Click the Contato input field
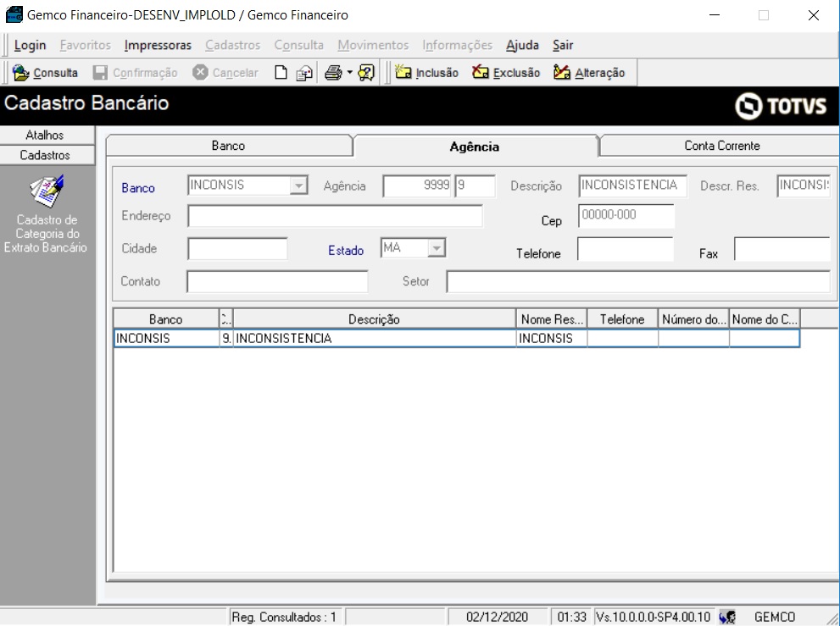Screen dimensions: 840x626 click(277, 281)
